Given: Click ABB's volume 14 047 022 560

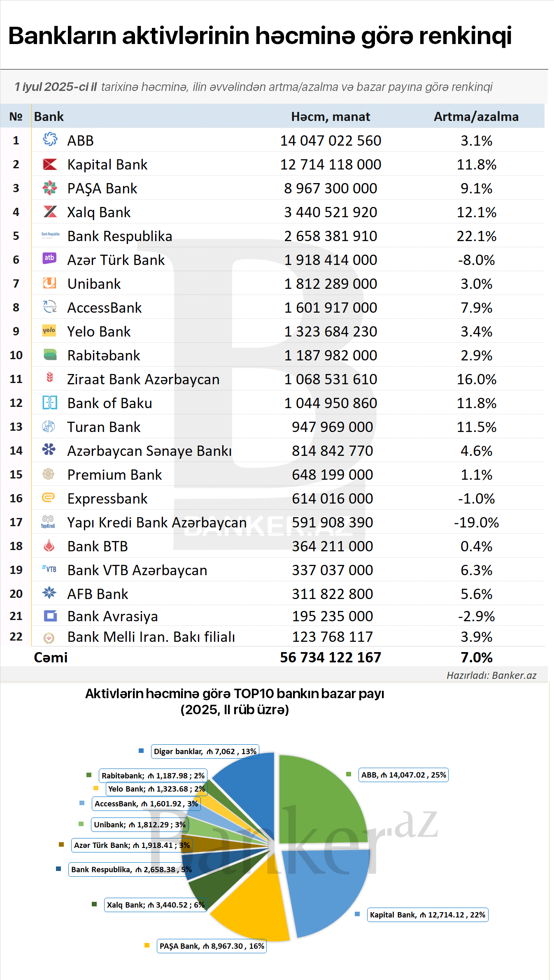Looking at the screenshot, I should pyautogui.click(x=331, y=141).
